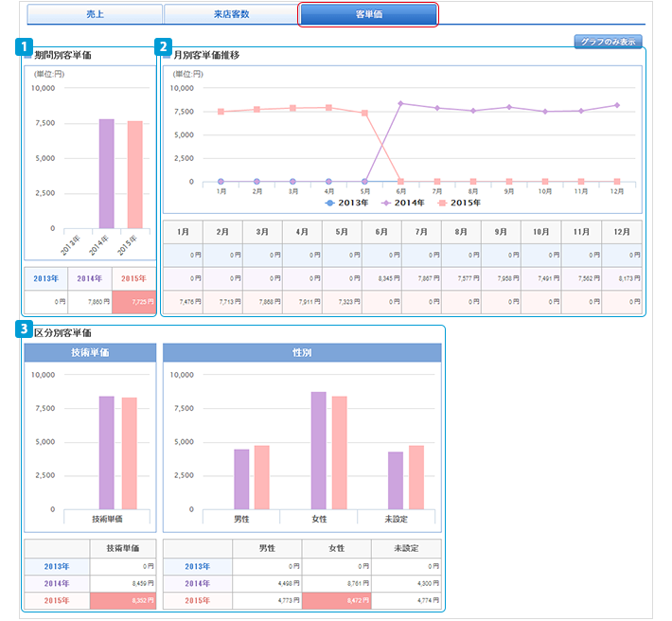Click the 技術単価 panel header
The width and height of the screenshot is (672, 621).
pos(91,352)
